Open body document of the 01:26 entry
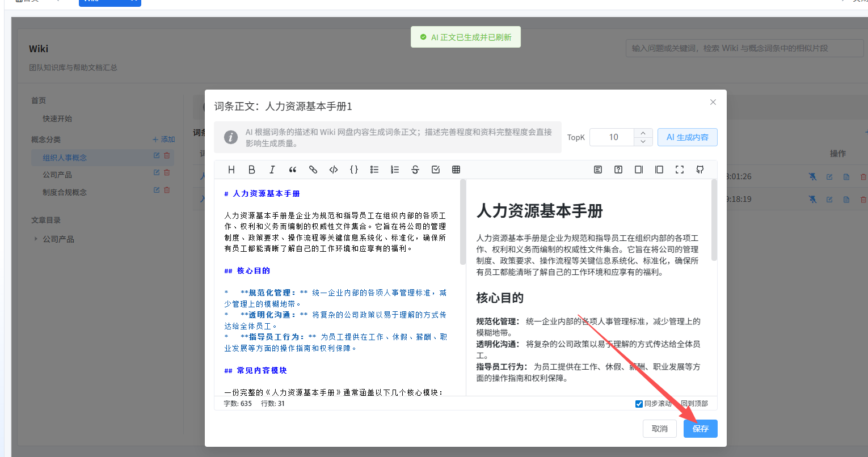Image resolution: width=868 pixels, height=457 pixels. 846,177
